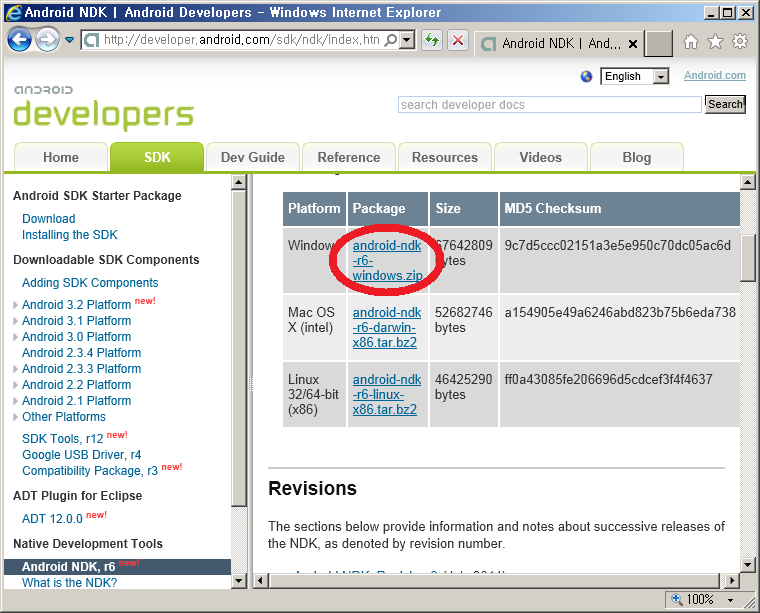The image size is (760, 613).
Task: Open the ADT 12.0.0 link
Action: point(52,519)
